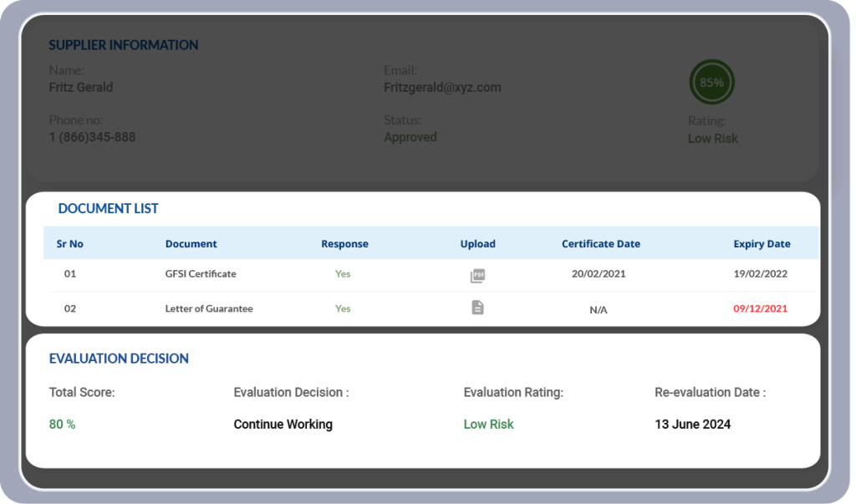Select the Document column header
Image resolution: width=856 pixels, height=504 pixels.
[x=191, y=244]
